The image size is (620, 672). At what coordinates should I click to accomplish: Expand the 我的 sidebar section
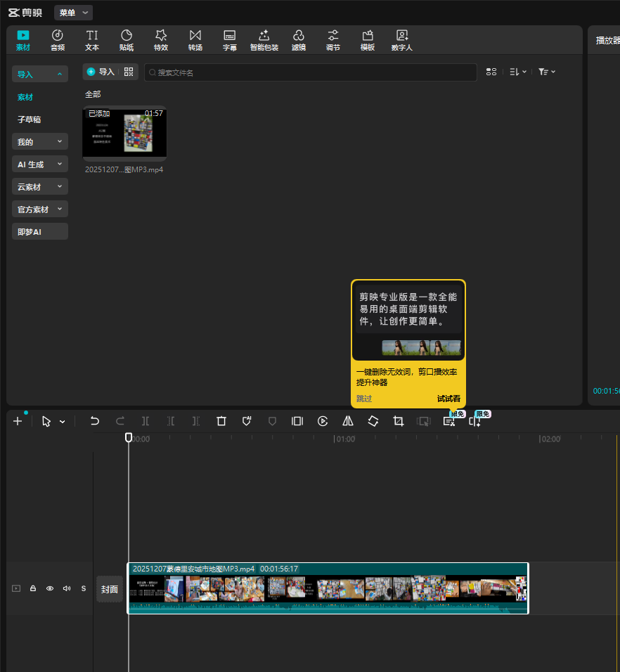click(40, 141)
